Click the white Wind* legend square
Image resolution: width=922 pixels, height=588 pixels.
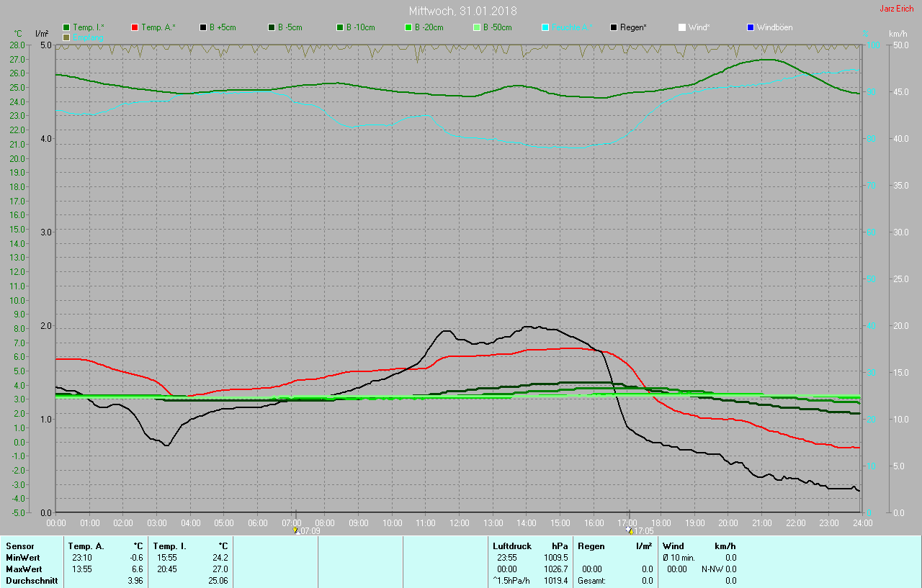point(682,27)
